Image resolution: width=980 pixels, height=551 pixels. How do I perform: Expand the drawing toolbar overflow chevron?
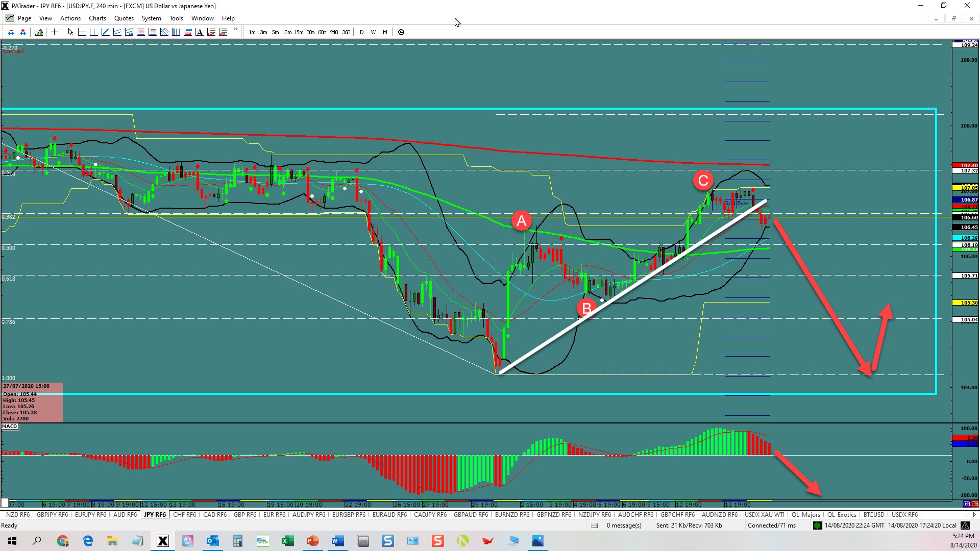[x=235, y=29]
